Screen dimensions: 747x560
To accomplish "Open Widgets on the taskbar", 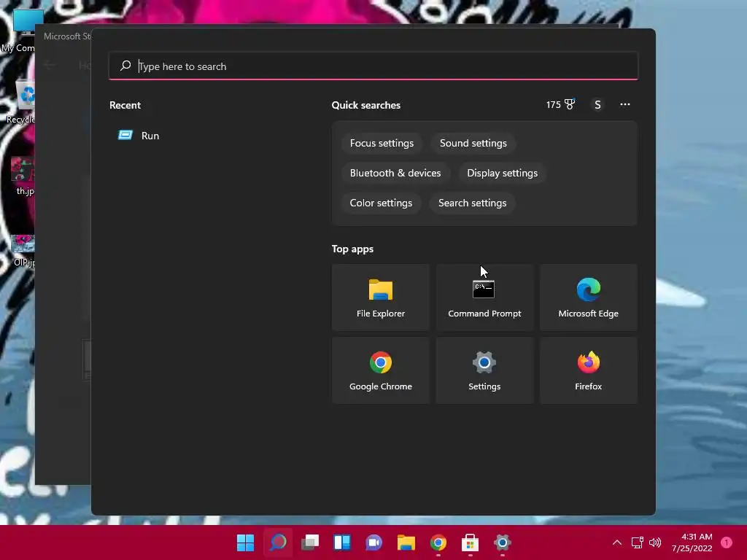I will coord(342,542).
